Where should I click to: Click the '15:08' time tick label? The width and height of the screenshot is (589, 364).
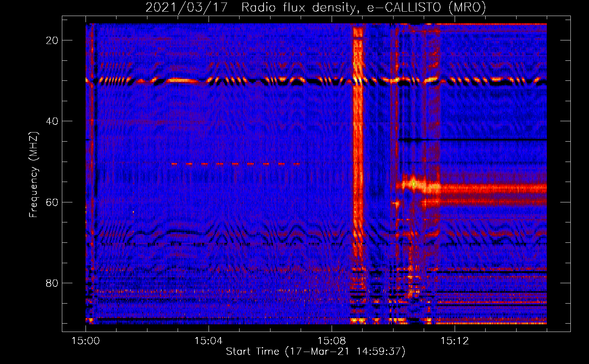(332, 341)
